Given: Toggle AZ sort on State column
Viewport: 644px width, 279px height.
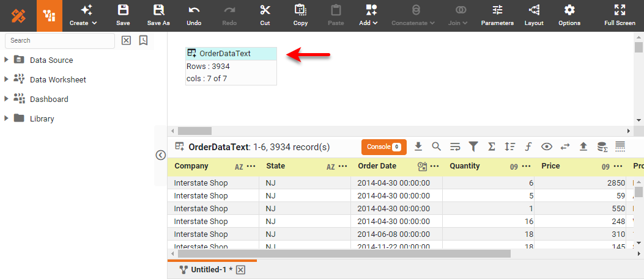Looking at the screenshot, I should click(x=331, y=167).
